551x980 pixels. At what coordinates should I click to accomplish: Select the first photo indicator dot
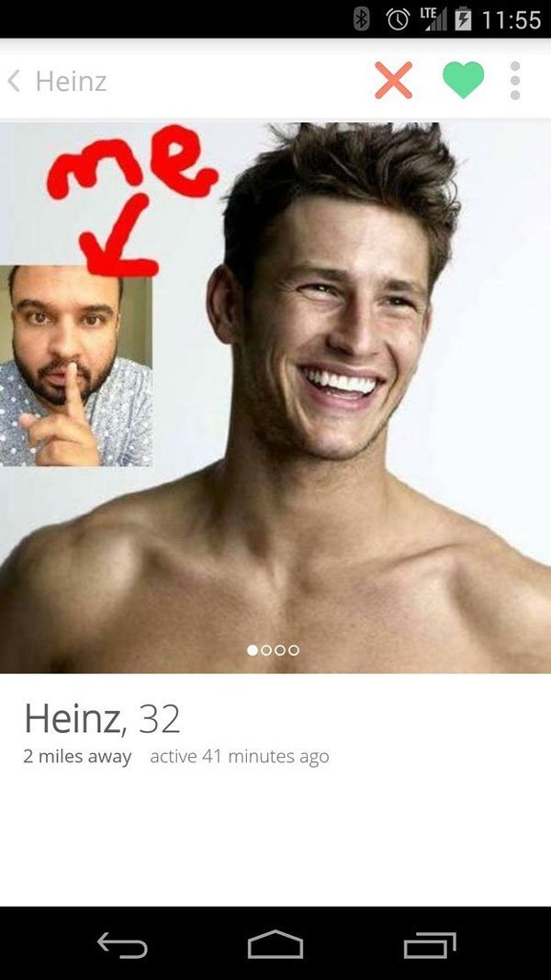point(253,650)
